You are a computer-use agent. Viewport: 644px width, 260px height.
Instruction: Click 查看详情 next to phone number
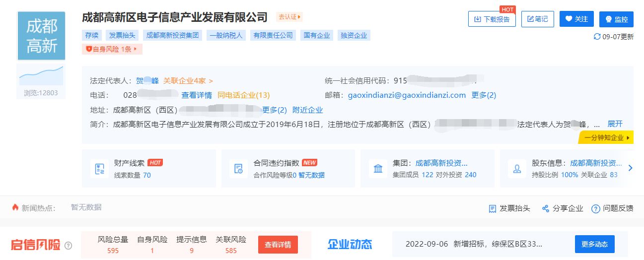tap(197, 95)
